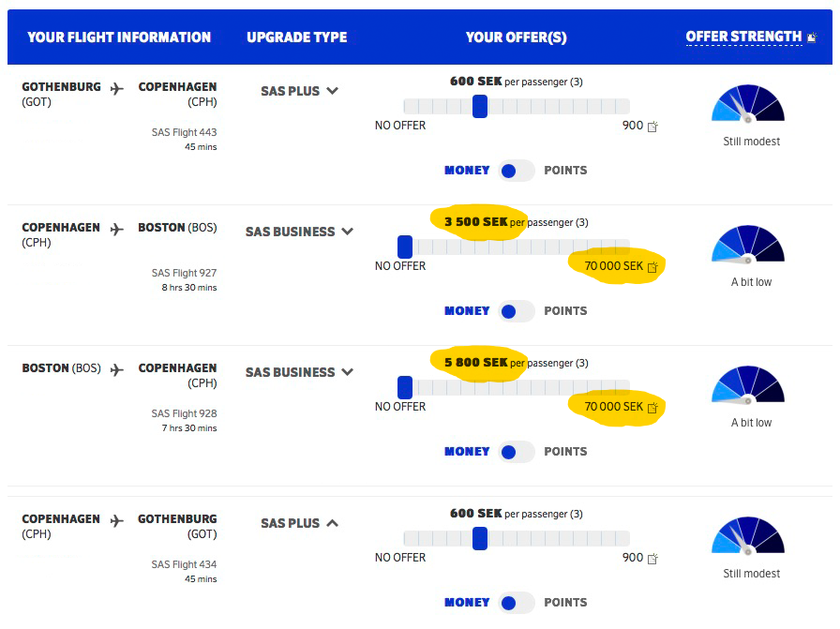The image size is (840, 629).
Task: Switch Flight 443 offer from Money to Points
Action: point(516,171)
